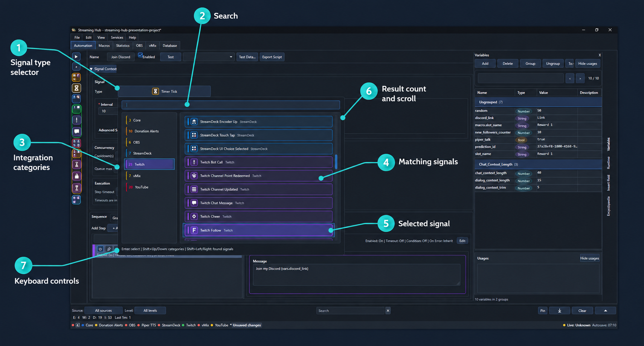Go to next variable match arrow
This screenshot has width=644, height=346.
(x=580, y=78)
